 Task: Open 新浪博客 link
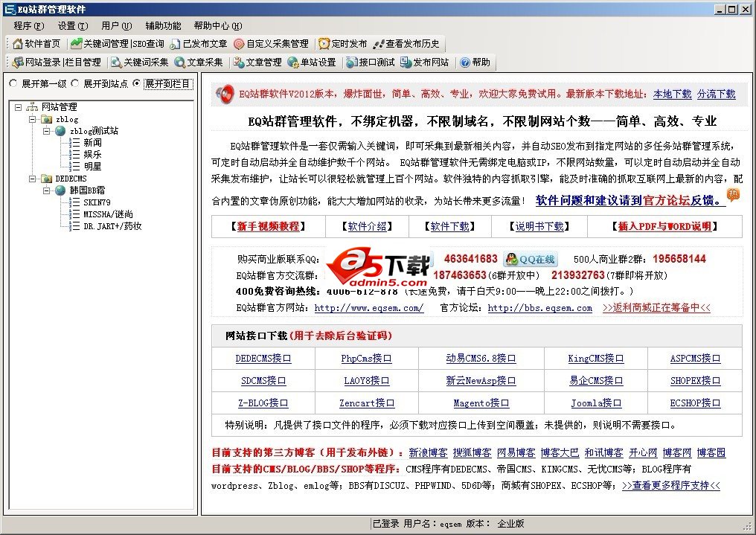point(428,452)
